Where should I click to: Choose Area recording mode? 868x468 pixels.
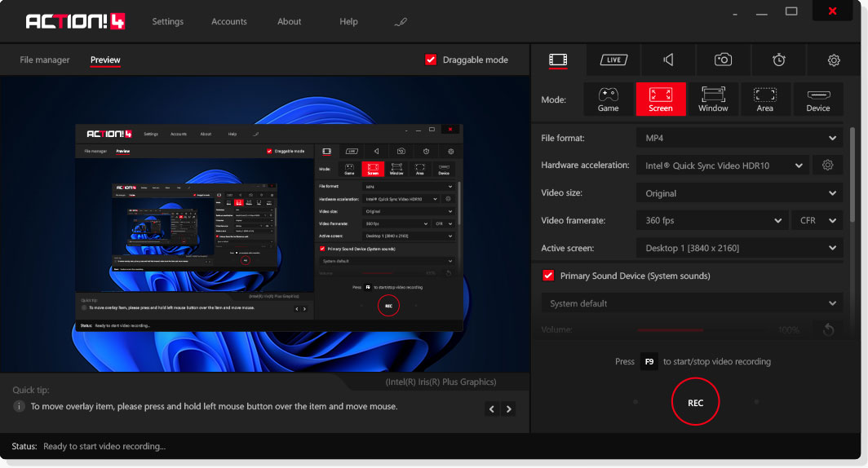764,99
